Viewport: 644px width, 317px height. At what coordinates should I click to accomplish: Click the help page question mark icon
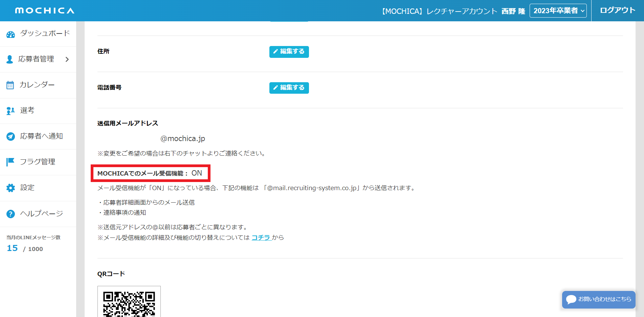point(10,214)
